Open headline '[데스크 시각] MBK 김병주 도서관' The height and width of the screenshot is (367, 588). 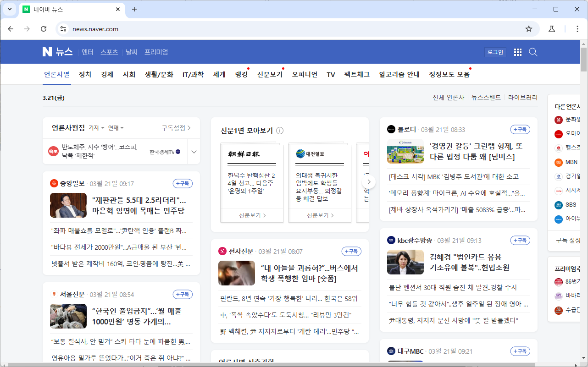point(454,177)
